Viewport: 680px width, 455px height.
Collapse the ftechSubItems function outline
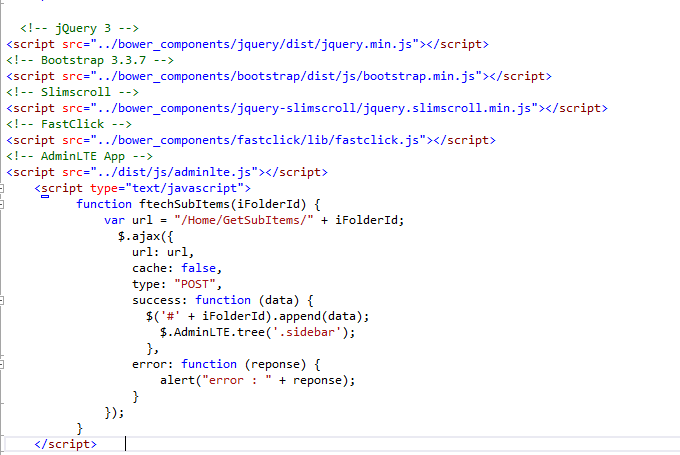(x=2, y=204)
